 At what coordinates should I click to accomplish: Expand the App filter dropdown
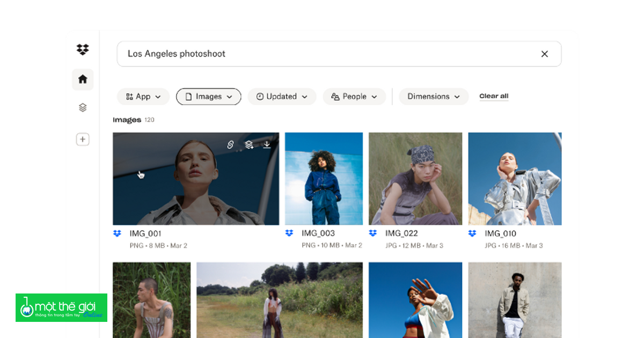click(x=143, y=97)
